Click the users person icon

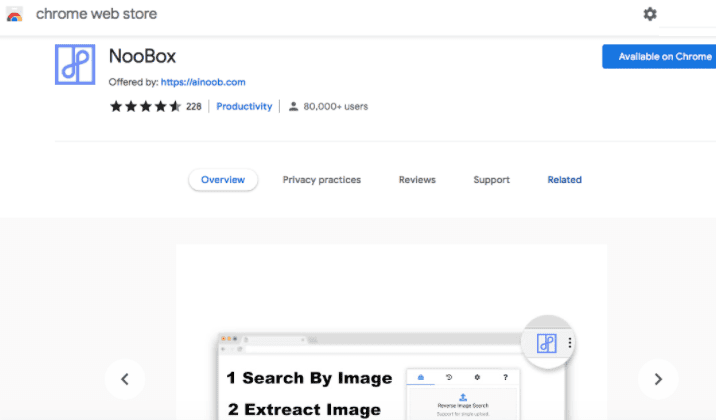(x=293, y=106)
